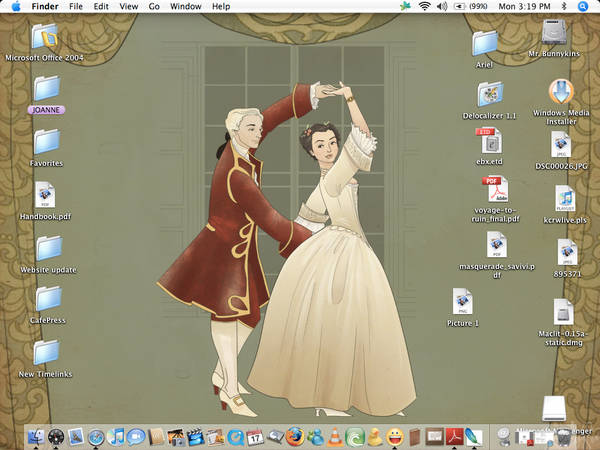Click the green bird menu bar icon
The image size is (600, 450).
click(x=405, y=7)
